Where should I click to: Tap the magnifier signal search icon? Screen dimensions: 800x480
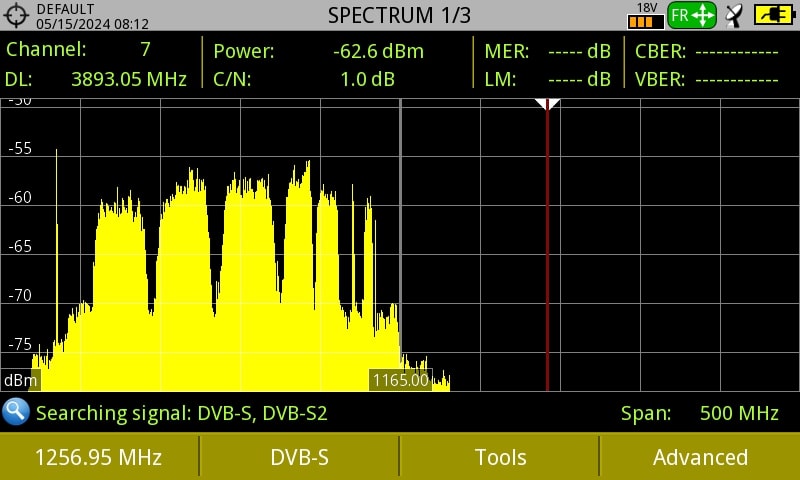point(16,412)
